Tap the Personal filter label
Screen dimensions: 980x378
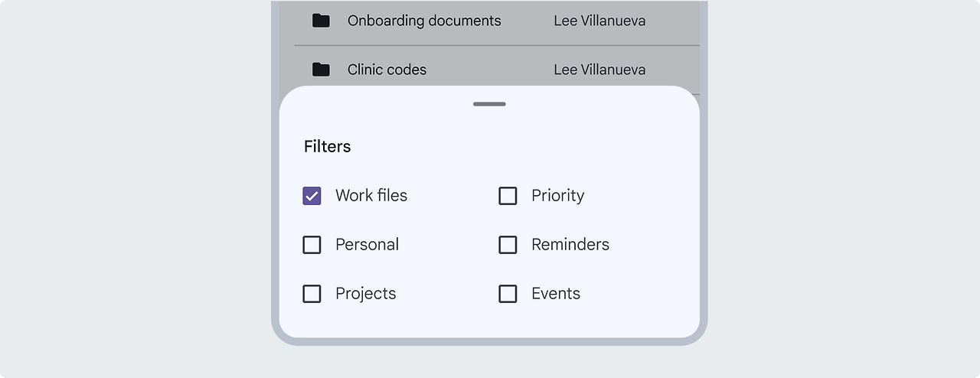(x=367, y=245)
